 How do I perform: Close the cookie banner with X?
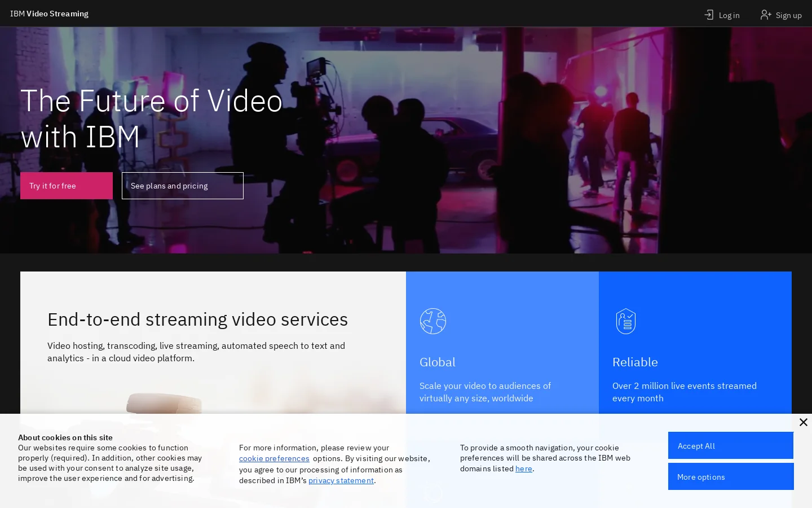tap(804, 422)
